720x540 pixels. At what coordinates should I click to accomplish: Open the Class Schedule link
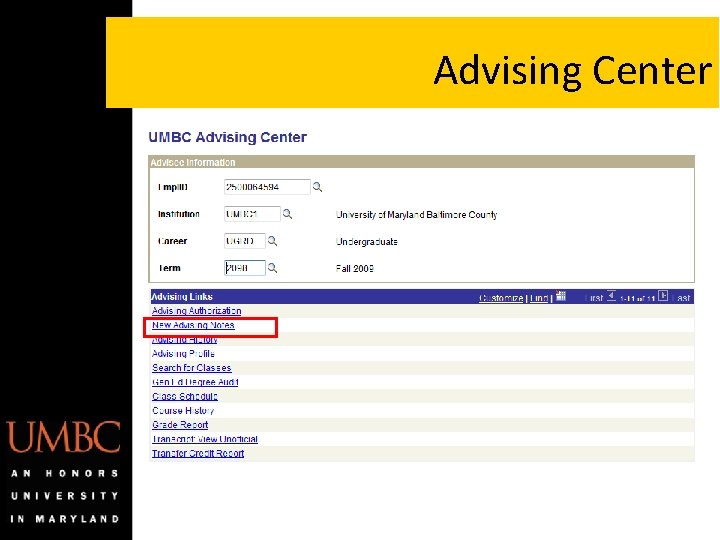pyautogui.click(x=185, y=396)
